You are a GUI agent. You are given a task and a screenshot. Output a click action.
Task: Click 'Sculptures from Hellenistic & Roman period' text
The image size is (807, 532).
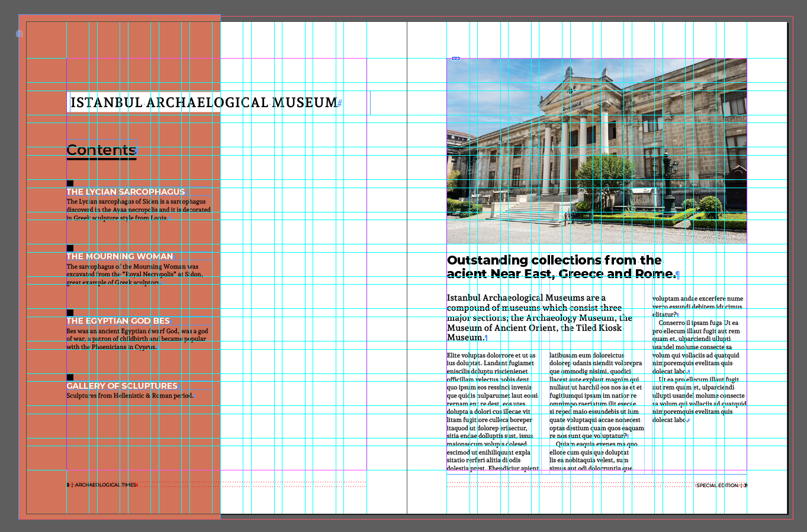pyautogui.click(x=130, y=395)
